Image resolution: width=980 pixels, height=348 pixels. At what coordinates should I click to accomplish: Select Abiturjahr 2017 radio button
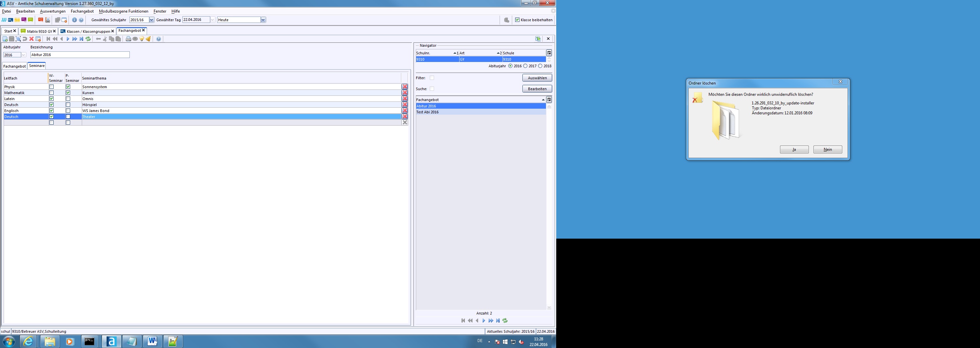tap(525, 66)
